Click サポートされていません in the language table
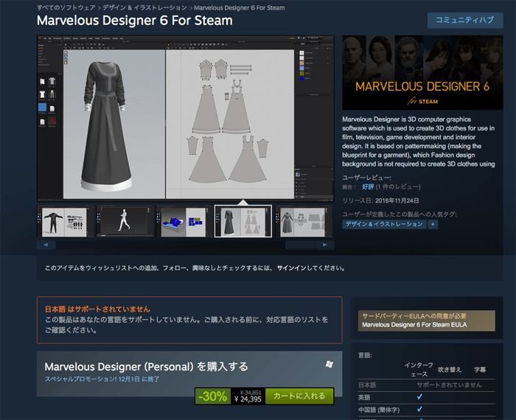516x420 pixels. click(449, 385)
